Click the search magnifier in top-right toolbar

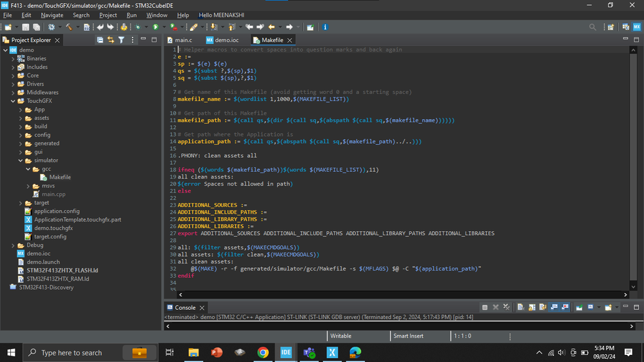tap(592, 27)
